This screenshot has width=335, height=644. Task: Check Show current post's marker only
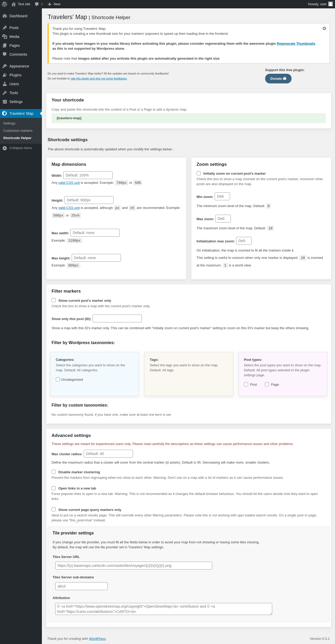[54, 300]
